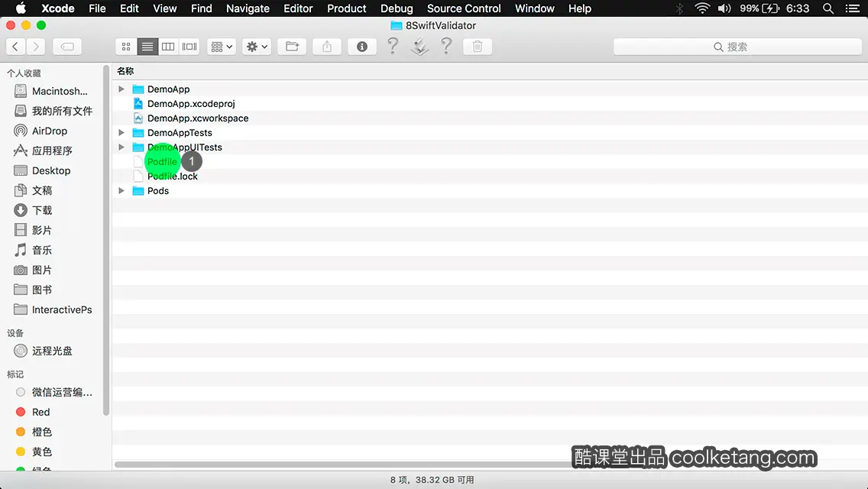Open the arrange items dropdown
Image resolution: width=868 pixels, height=489 pixels.
coord(222,47)
